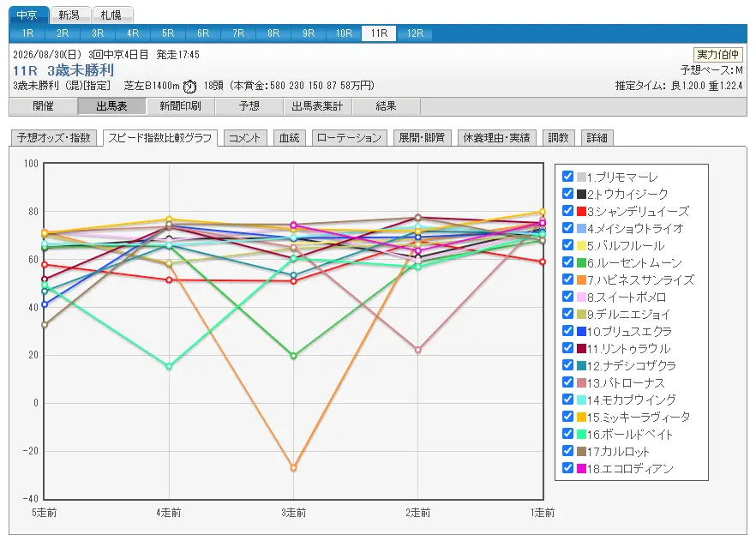Uncheck the 1.プリモマーレ checkbox
The image size is (756, 541).
pos(568,177)
